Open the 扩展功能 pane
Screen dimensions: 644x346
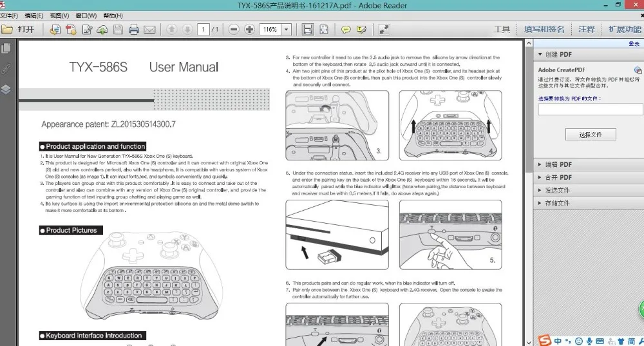[625, 30]
